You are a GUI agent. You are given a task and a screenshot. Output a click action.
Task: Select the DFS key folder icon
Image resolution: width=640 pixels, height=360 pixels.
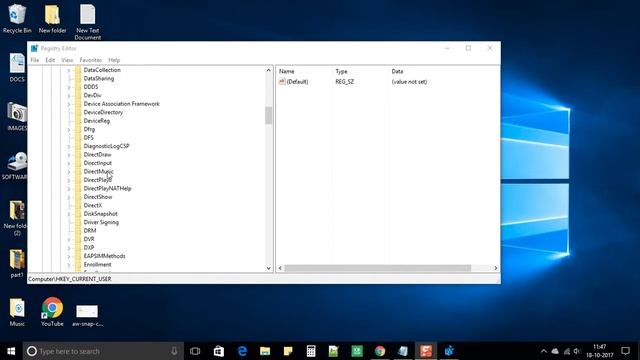(x=78, y=138)
